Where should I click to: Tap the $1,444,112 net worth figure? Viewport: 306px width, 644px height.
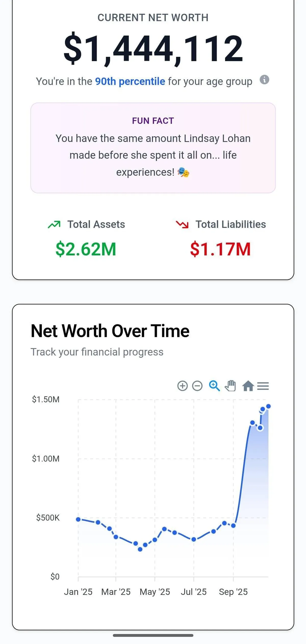pos(153,48)
